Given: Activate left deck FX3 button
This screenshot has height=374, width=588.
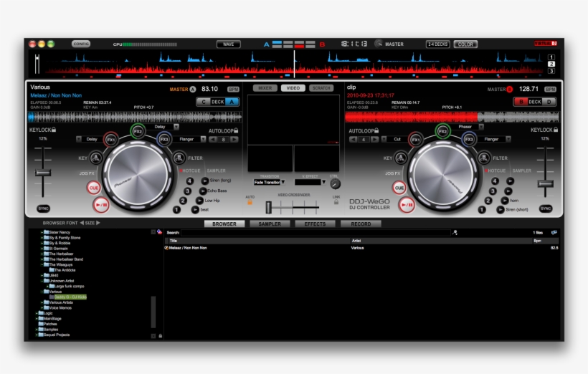Looking at the screenshot, I should tap(164, 140).
